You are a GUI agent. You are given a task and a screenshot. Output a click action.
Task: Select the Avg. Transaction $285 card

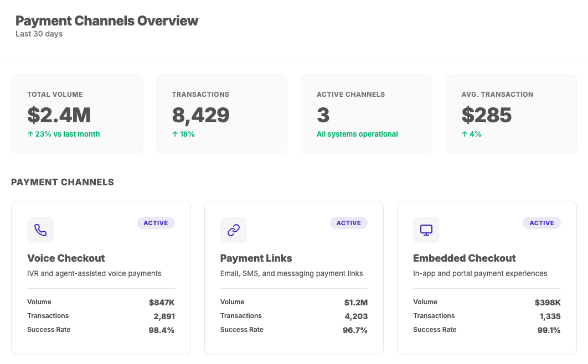tap(511, 115)
